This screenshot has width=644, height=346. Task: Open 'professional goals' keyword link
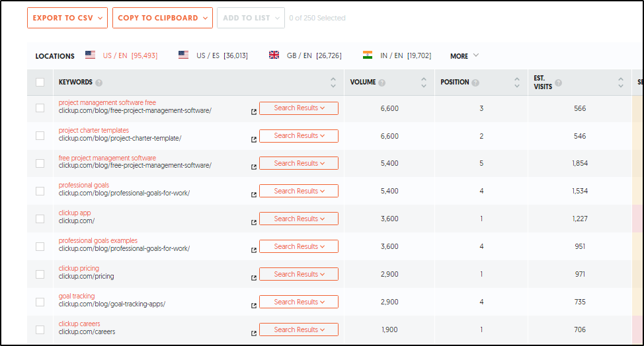pos(84,186)
